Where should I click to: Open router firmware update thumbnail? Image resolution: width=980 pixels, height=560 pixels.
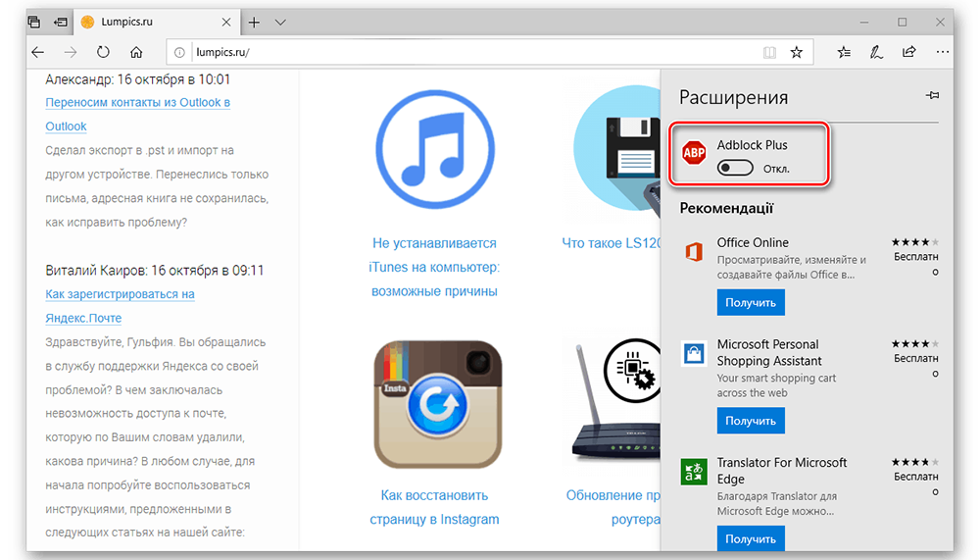point(614,400)
